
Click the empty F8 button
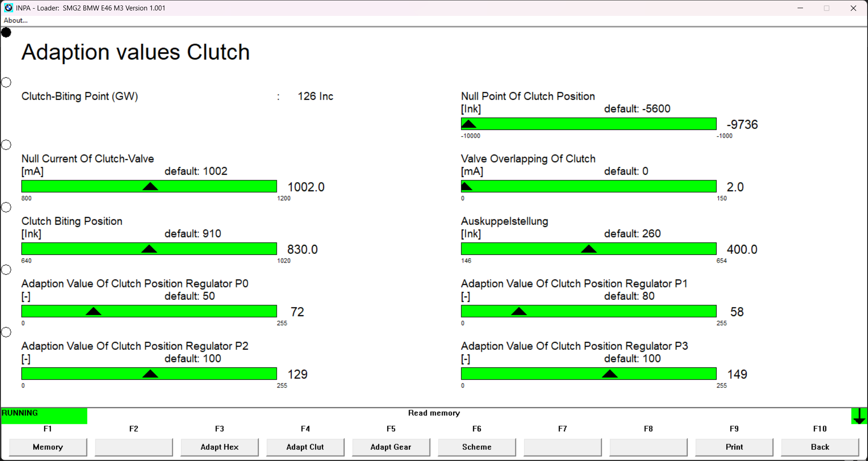(649, 447)
